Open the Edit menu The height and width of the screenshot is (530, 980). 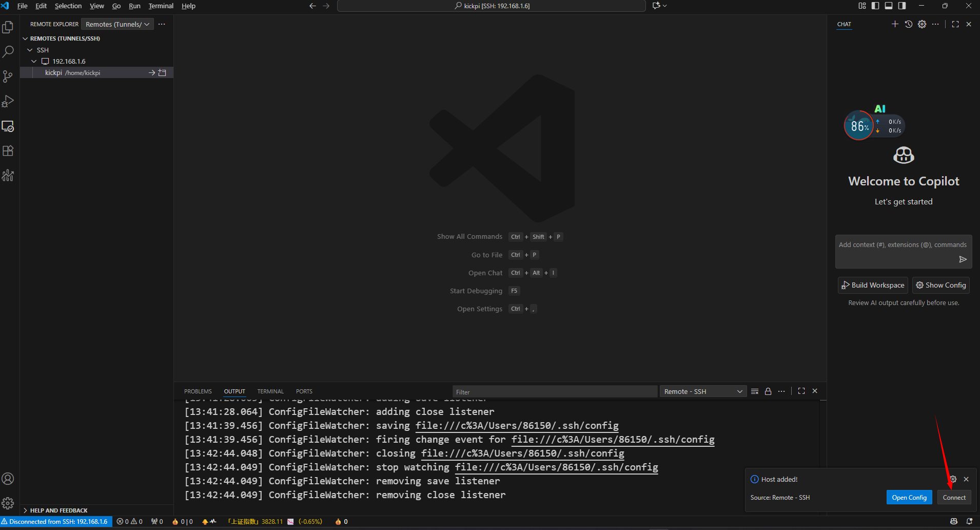tap(41, 6)
